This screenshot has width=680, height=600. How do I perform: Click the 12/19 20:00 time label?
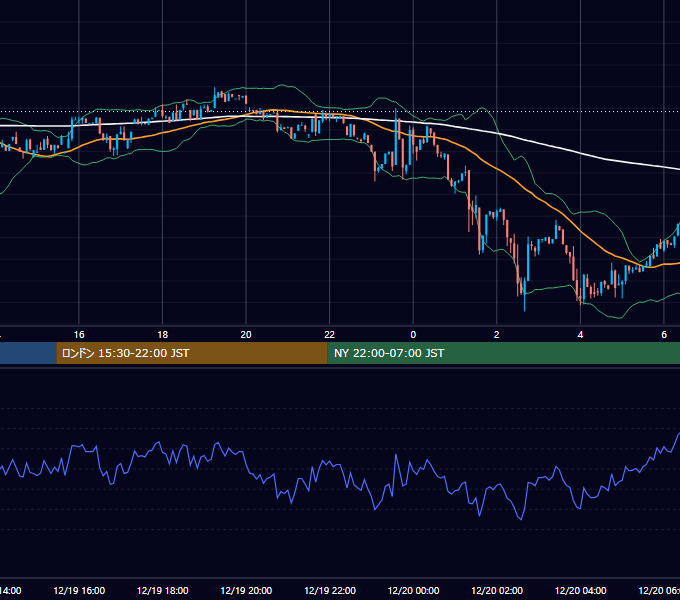pos(246,590)
